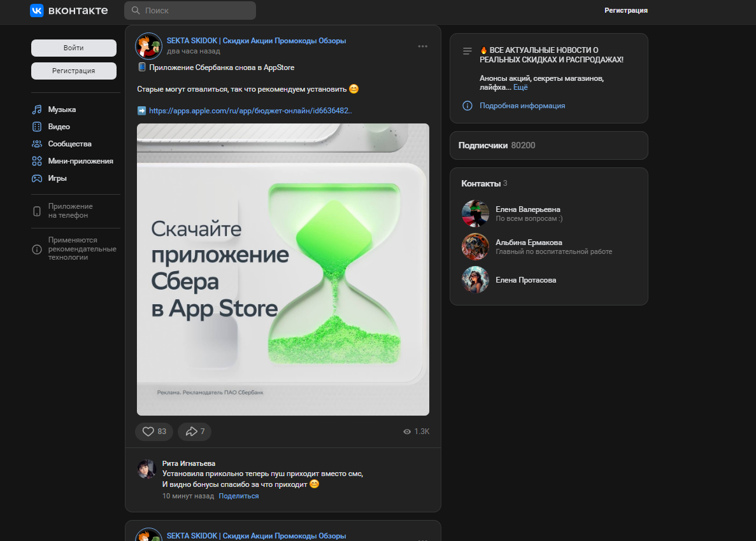Viewport: 756px width, 541px height.
Task: Click Рита Игнатьева's name in comments
Action: pos(189,463)
